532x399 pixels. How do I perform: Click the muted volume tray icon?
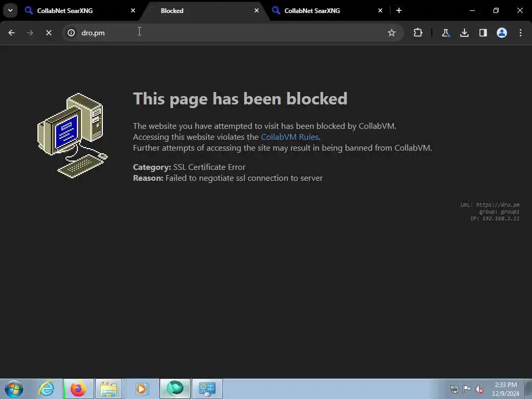click(x=480, y=389)
